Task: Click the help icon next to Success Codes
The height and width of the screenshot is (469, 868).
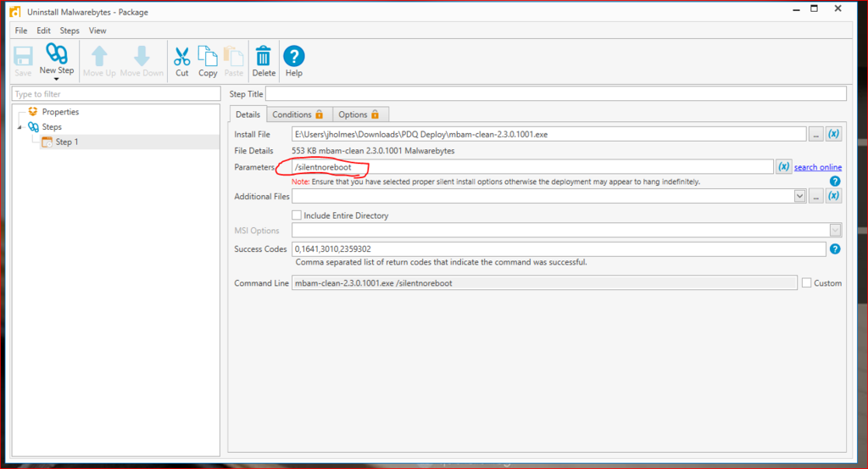Action: pyautogui.click(x=835, y=249)
